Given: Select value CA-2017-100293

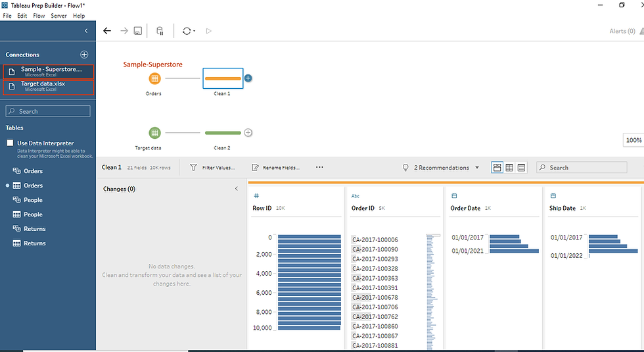Looking at the screenshot, I should click(375, 259).
